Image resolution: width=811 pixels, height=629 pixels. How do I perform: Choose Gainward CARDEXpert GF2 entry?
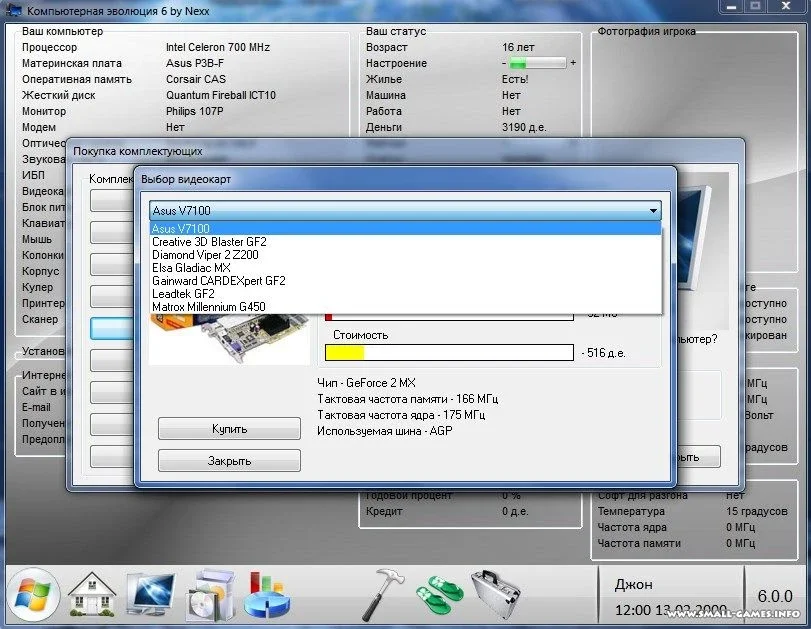tap(218, 281)
